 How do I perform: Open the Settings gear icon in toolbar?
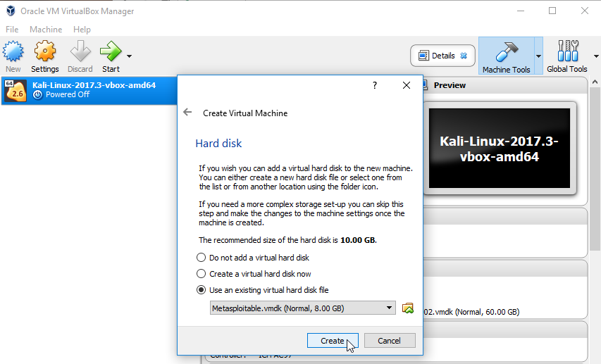[44, 52]
